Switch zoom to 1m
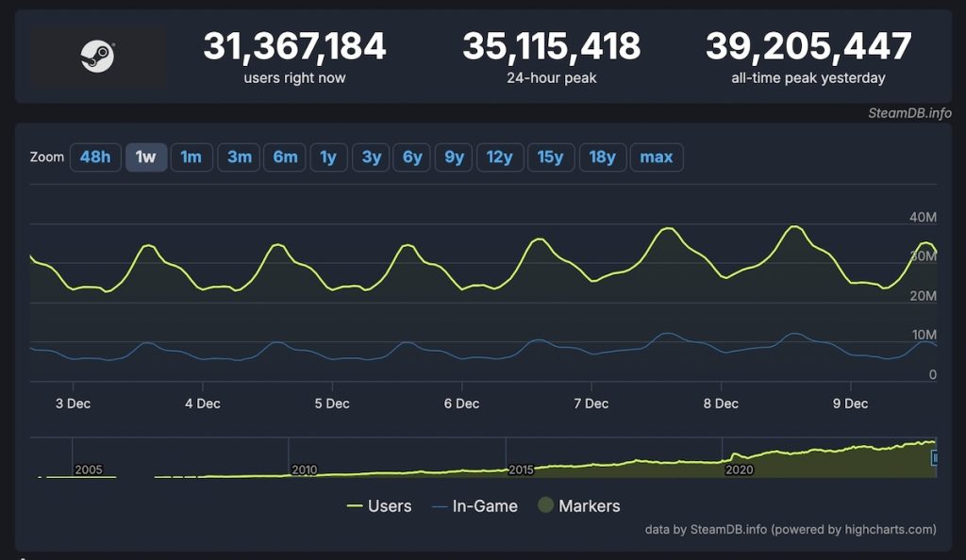The width and height of the screenshot is (966, 560). (x=192, y=156)
